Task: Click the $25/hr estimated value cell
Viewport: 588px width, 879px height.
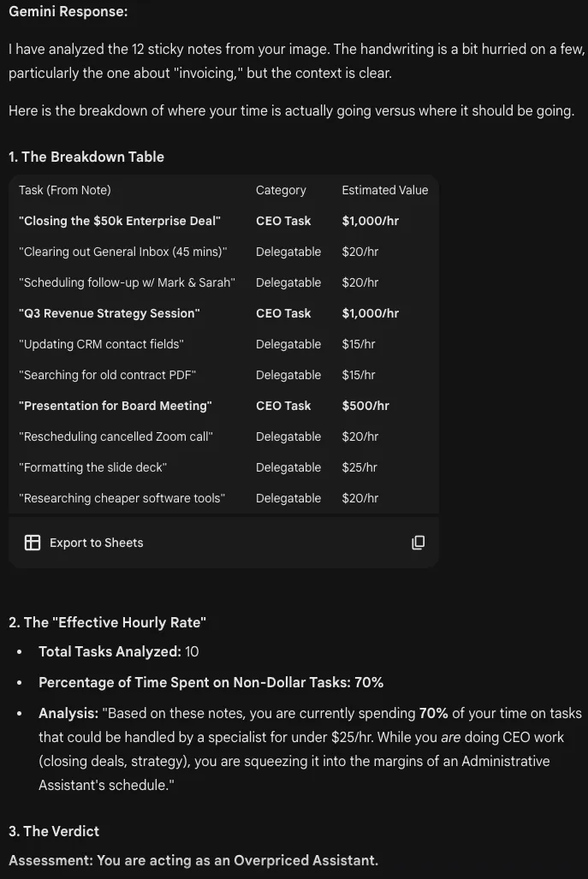Action: tap(359, 467)
